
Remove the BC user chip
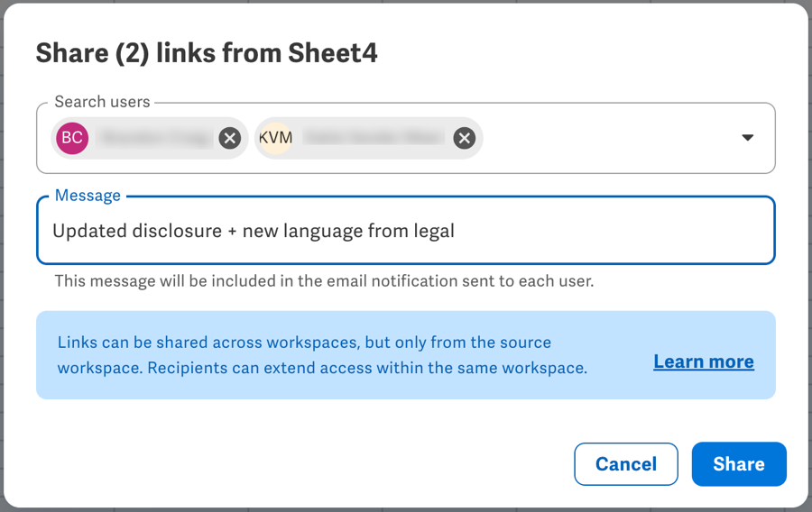230,138
